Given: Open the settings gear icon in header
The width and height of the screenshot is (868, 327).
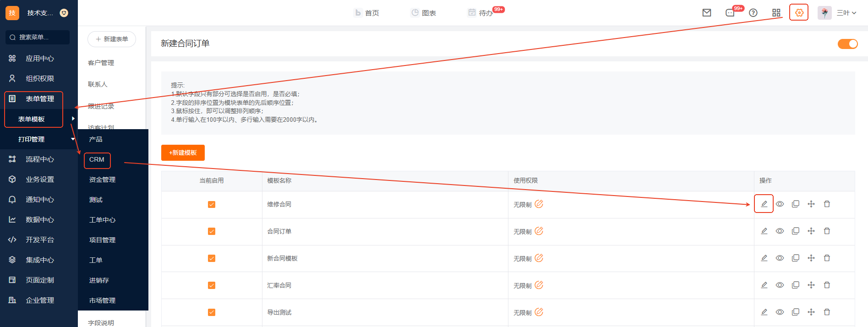Looking at the screenshot, I should (799, 13).
